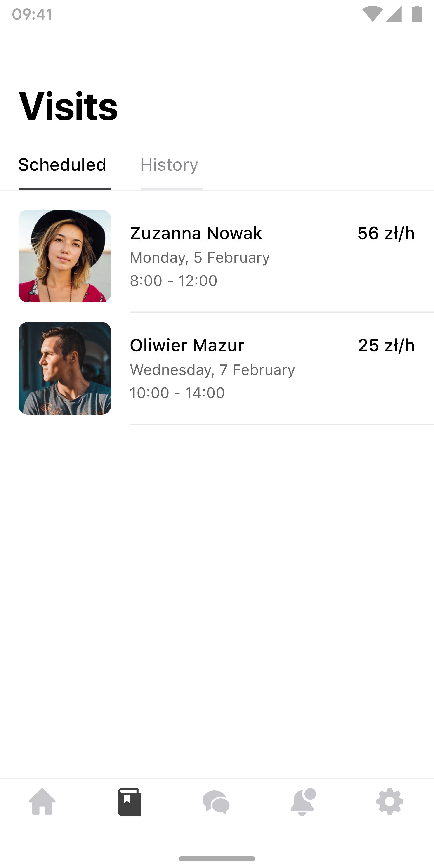This screenshot has height=868, width=434.
Task: Open Zuzanna Nowak visit details
Action: [x=217, y=256]
